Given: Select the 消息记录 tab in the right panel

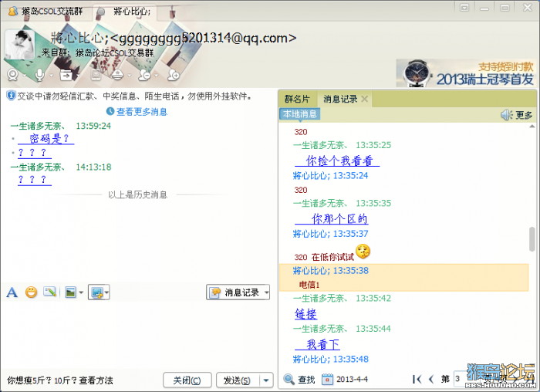Looking at the screenshot, I should 340,100.
